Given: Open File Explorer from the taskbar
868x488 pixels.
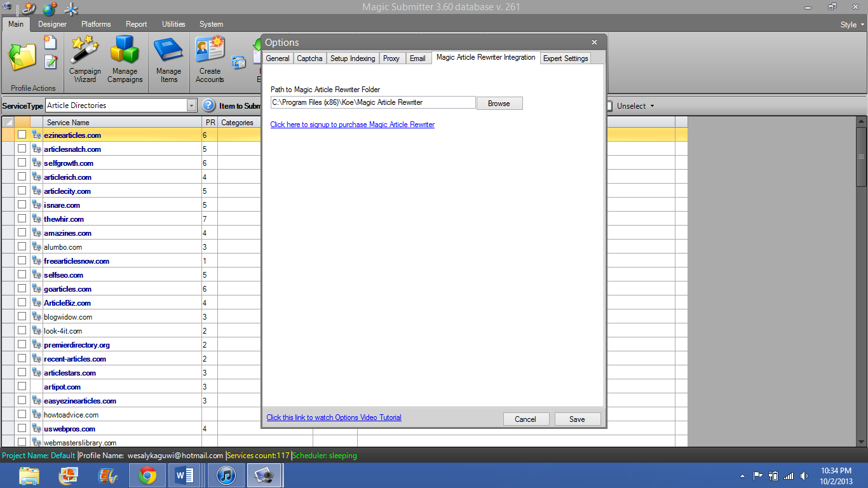Looking at the screenshot, I should click(29, 475).
